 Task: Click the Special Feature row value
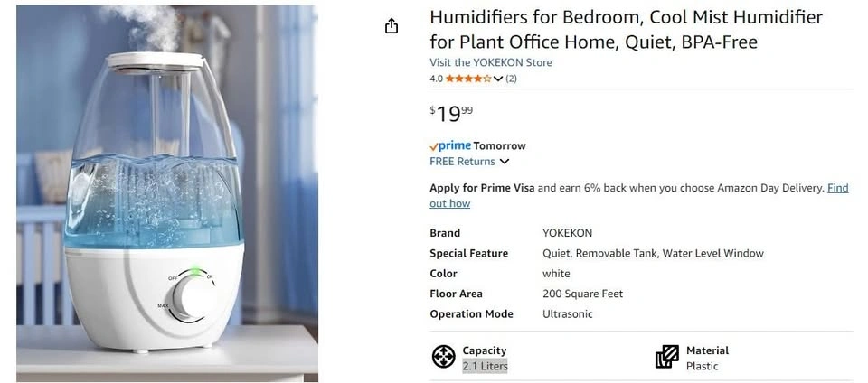tap(653, 253)
